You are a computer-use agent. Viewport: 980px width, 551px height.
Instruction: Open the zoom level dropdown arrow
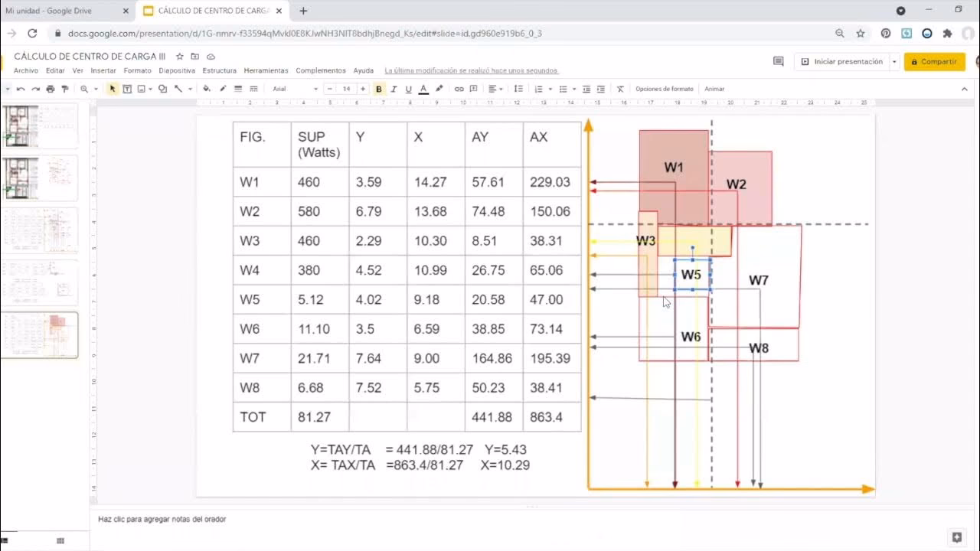pos(96,89)
